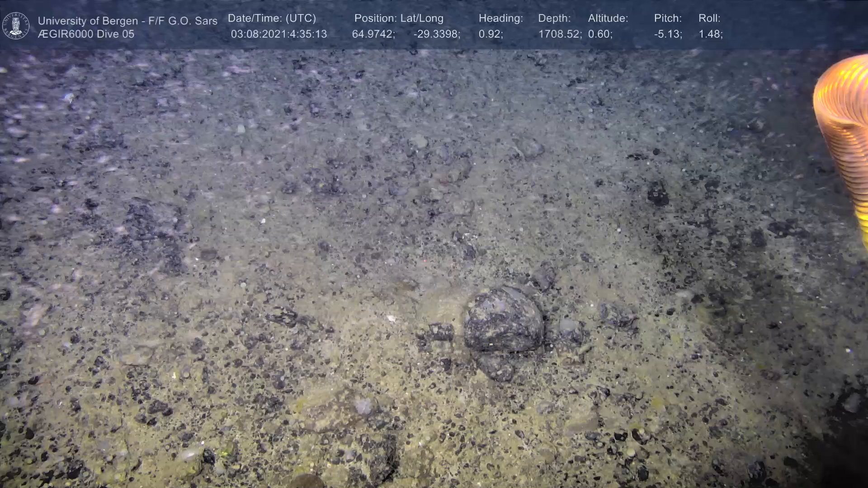Click the longitude value -29.3398
This screenshot has height=488, width=868.
(436, 34)
